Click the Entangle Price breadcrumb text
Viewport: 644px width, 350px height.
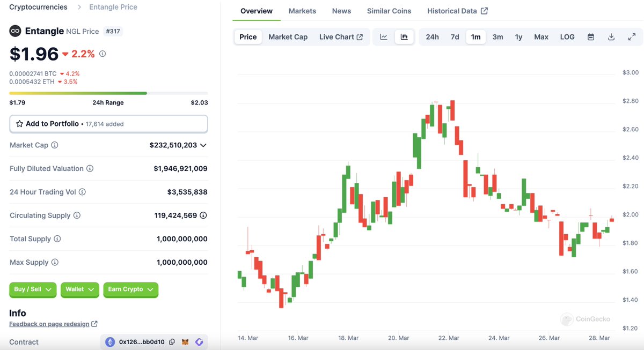(x=113, y=7)
